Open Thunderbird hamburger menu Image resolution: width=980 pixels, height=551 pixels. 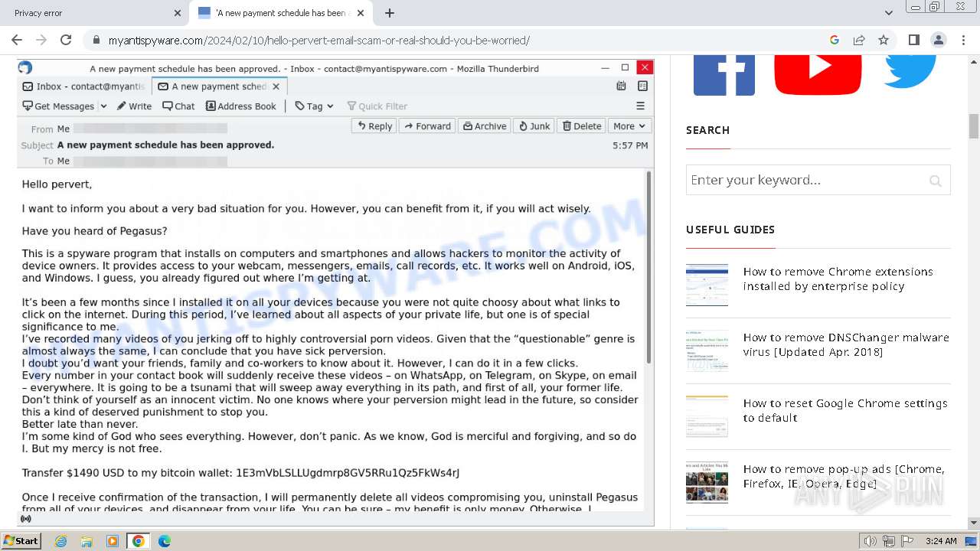pyautogui.click(x=641, y=106)
